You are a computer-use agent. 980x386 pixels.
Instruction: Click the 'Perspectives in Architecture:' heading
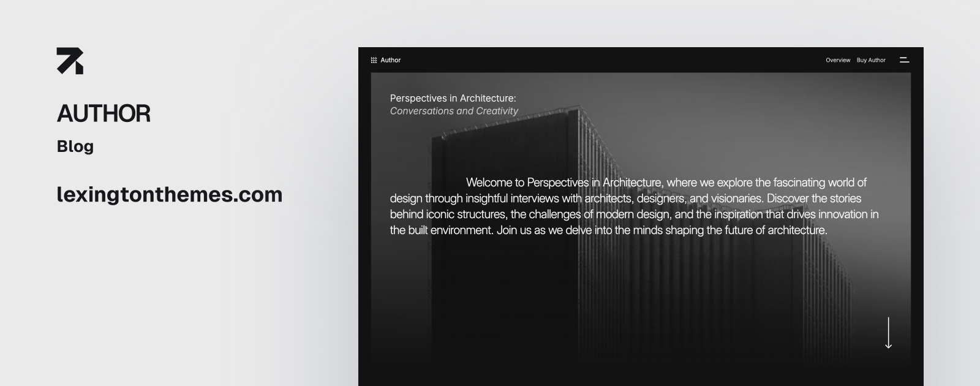pos(453,98)
